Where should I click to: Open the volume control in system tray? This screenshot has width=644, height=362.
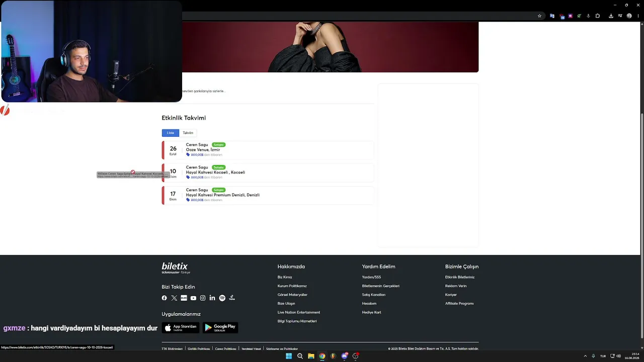[x=619, y=356]
